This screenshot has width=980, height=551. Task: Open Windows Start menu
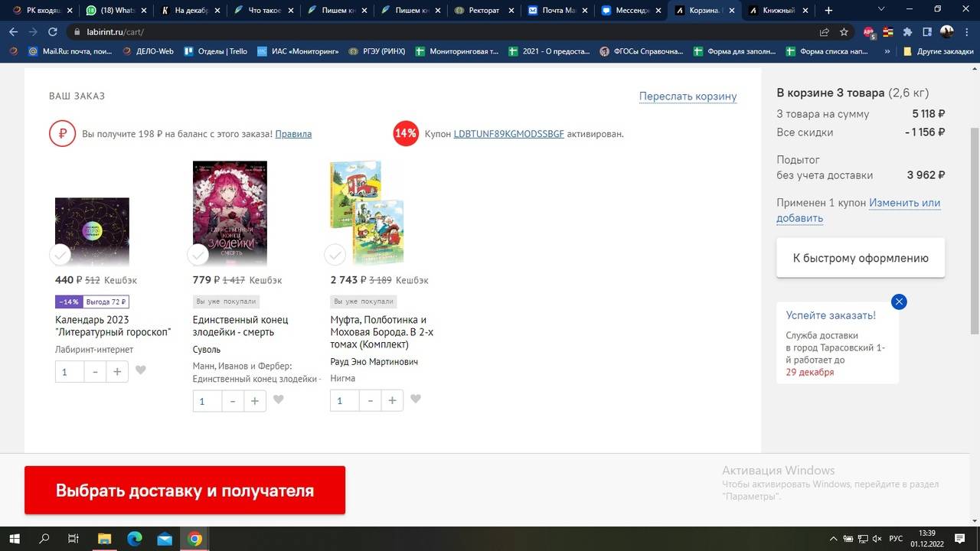pos(14,539)
